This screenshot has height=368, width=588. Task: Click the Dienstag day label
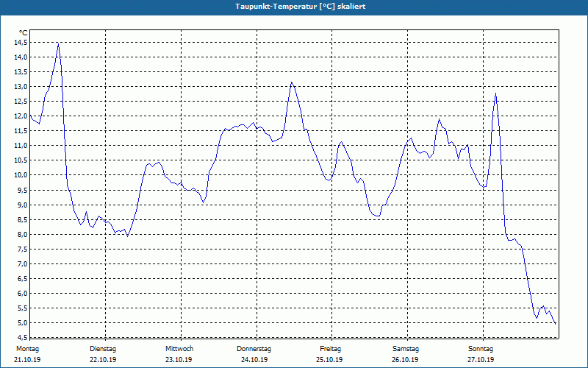tap(103, 349)
